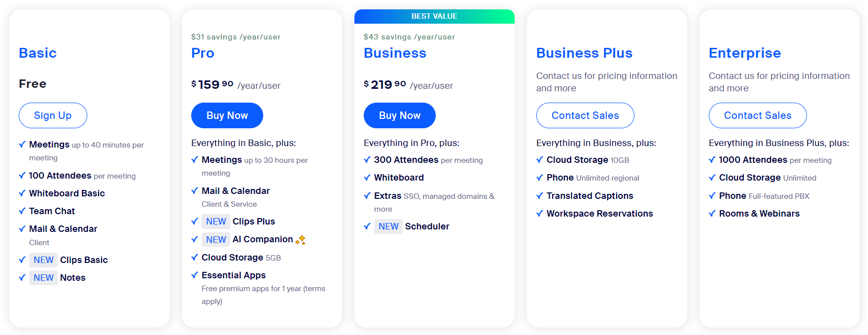Click the checkmark beside Team Chat
Viewport: 868px width, 335px height.
pos(22,211)
